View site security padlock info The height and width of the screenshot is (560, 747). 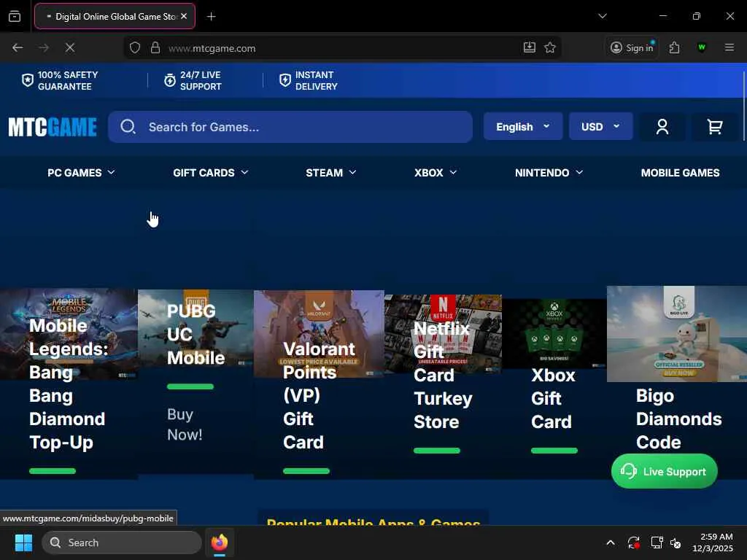click(x=155, y=47)
